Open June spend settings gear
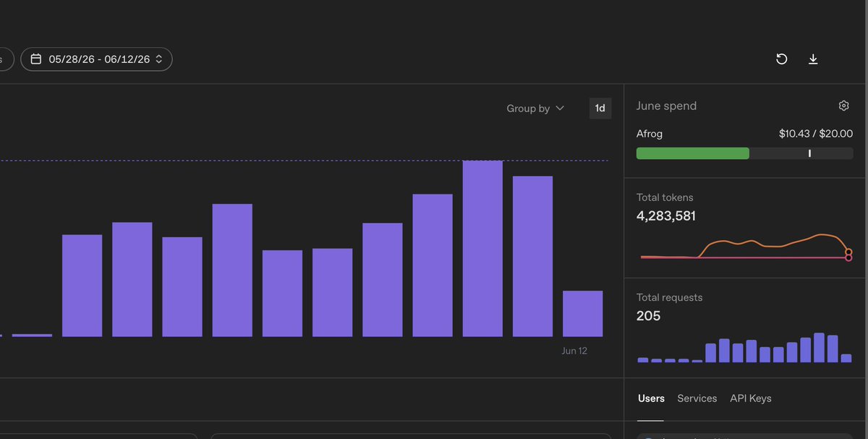This screenshot has width=868, height=439. pos(843,106)
